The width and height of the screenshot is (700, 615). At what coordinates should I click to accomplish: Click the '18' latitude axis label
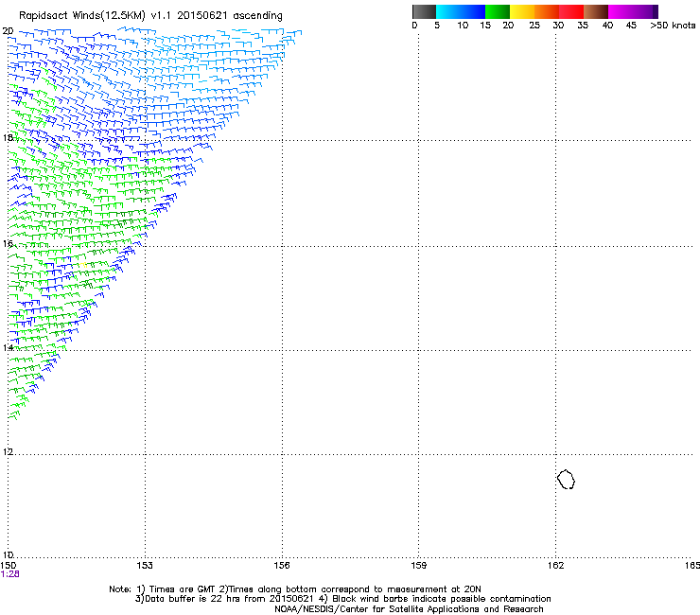8,137
